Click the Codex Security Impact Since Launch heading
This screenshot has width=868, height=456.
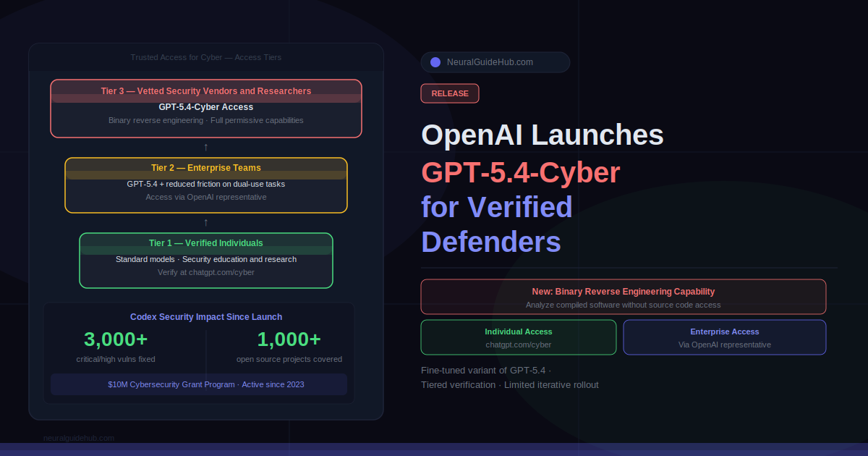click(x=206, y=317)
